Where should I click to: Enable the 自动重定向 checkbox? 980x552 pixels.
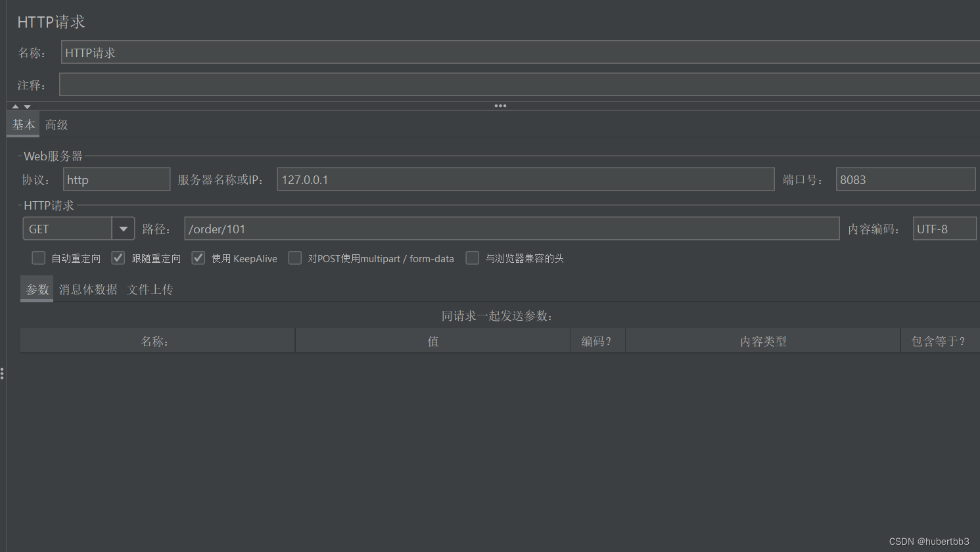(x=39, y=258)
